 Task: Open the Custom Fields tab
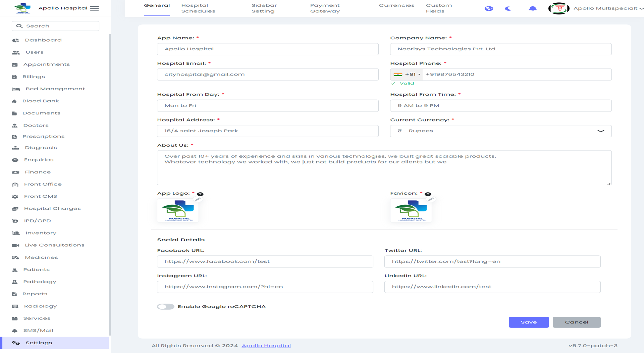pyautogui.click(x=438, y=8)
